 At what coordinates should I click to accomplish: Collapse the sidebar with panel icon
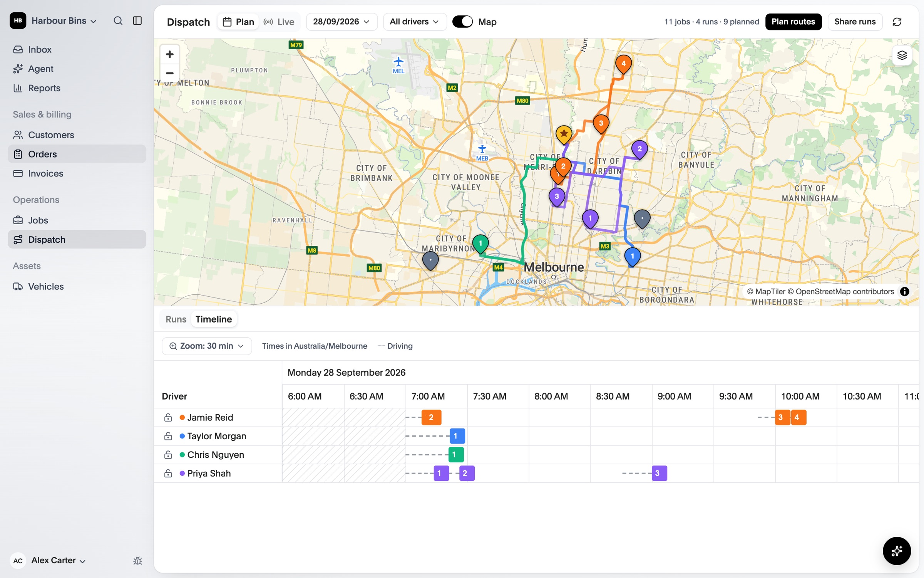137,21
